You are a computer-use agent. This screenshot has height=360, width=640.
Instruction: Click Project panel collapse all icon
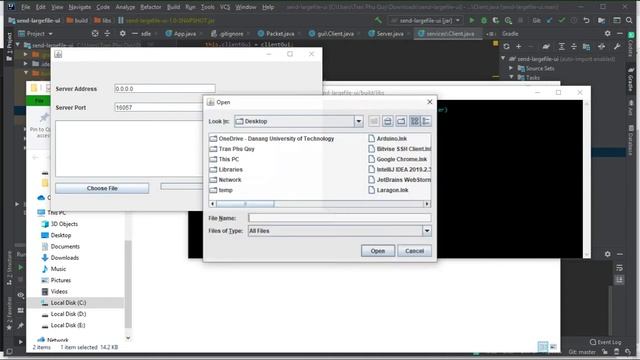(x=107, y=33)
